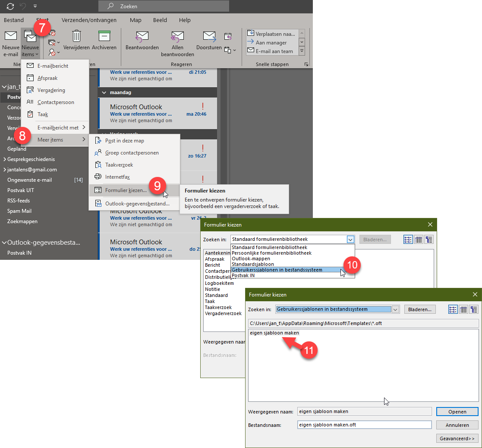Viewport: 482px width, 448px height.
Task: Expand the jantalens@gmail.com folder
Action: (x=4, y=170)
